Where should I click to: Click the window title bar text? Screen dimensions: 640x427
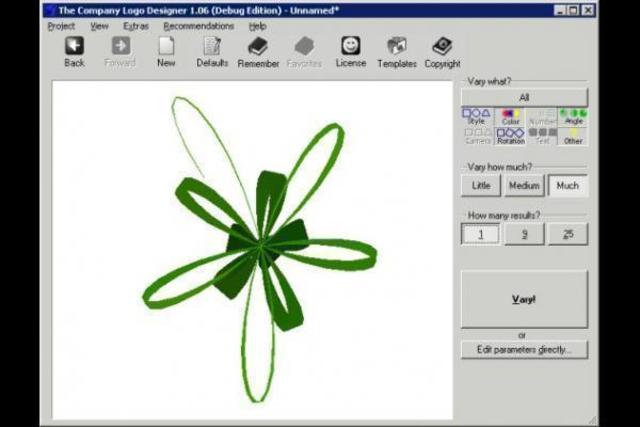point(198,10)
